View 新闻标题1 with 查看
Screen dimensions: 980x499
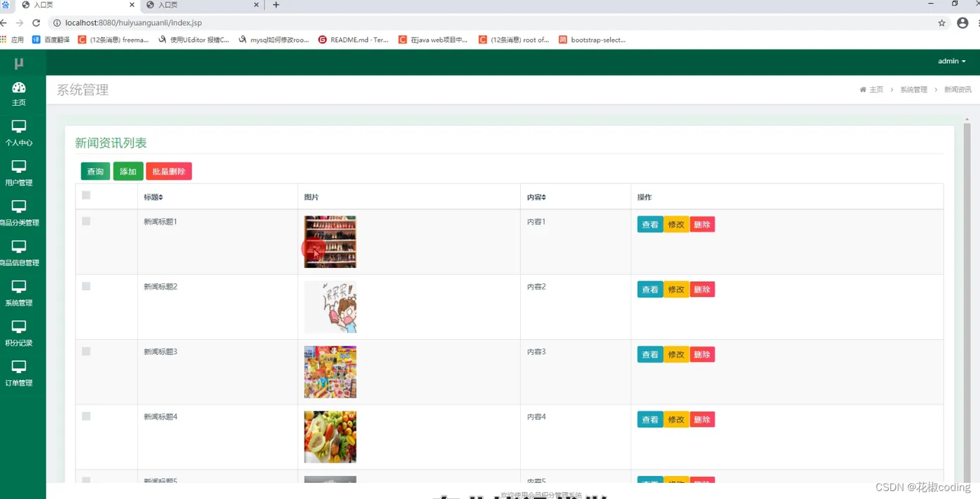[x=650, y=225]
